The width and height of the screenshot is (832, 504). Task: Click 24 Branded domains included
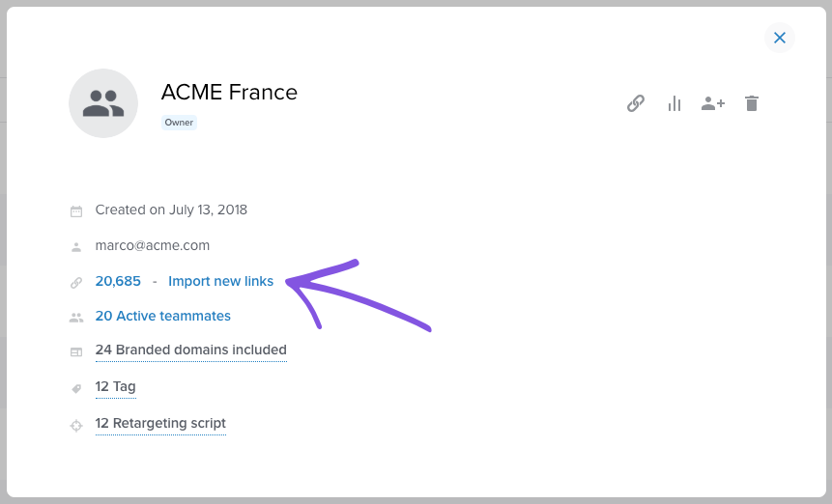[191, 350]
